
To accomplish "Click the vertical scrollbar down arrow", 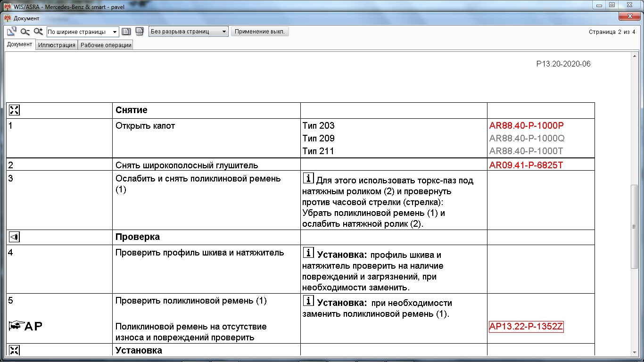I will click(x=635, y=352).
